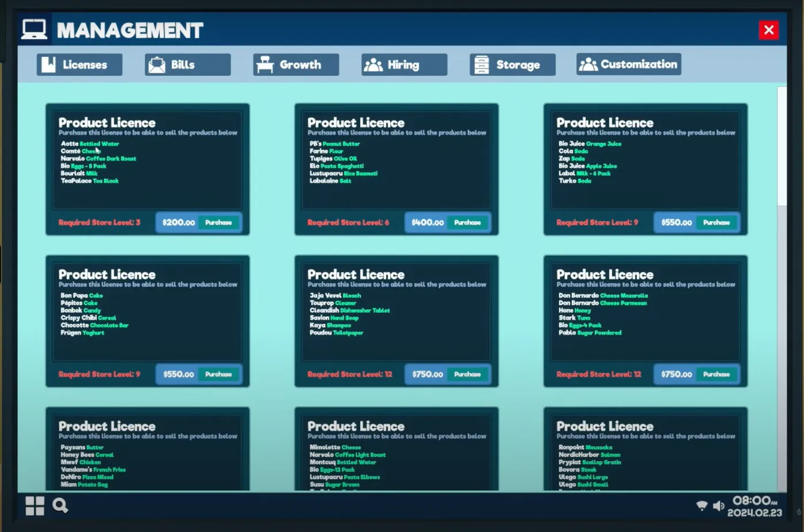Purchase the $750.00 cleaning products licence
This screenshot has width=804, height=532.
coord(467,374)
